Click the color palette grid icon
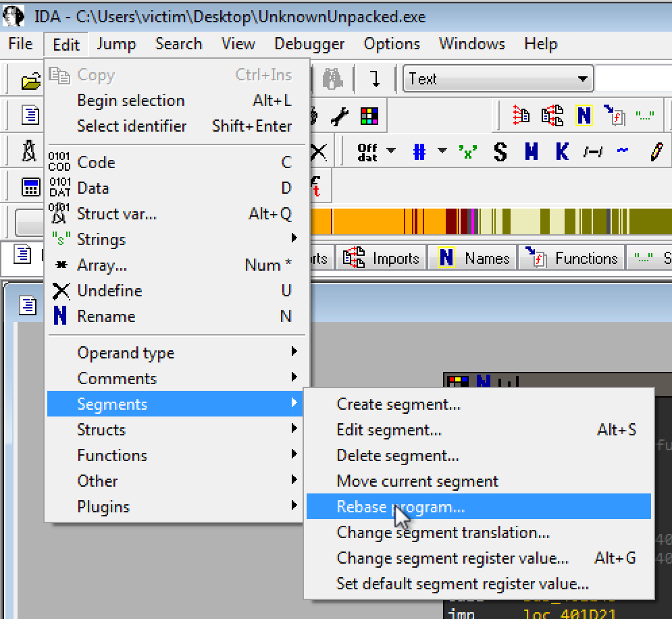This screenshot has width=672, height=619. [x=369, y=117]
